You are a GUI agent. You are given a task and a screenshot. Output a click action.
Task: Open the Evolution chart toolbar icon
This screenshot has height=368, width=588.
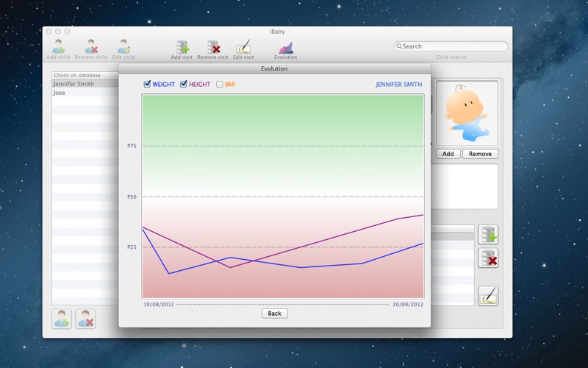[x=285, y=46]
